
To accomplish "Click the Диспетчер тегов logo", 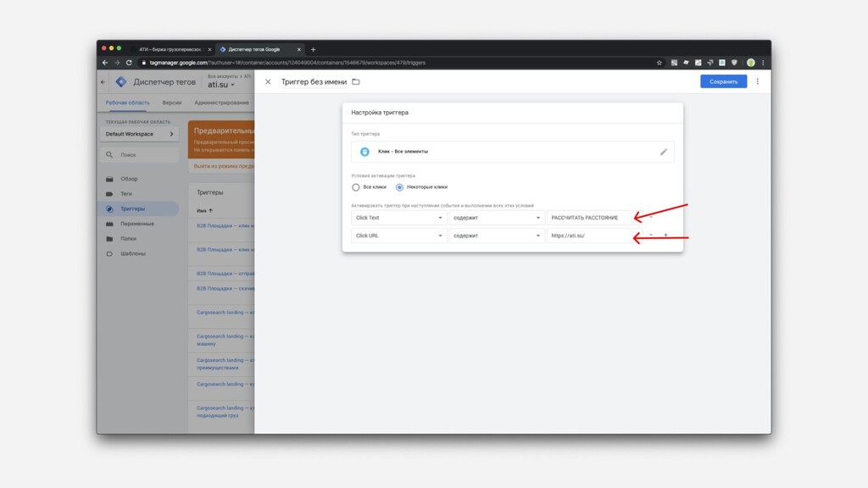I will click(x=120, y=82).
